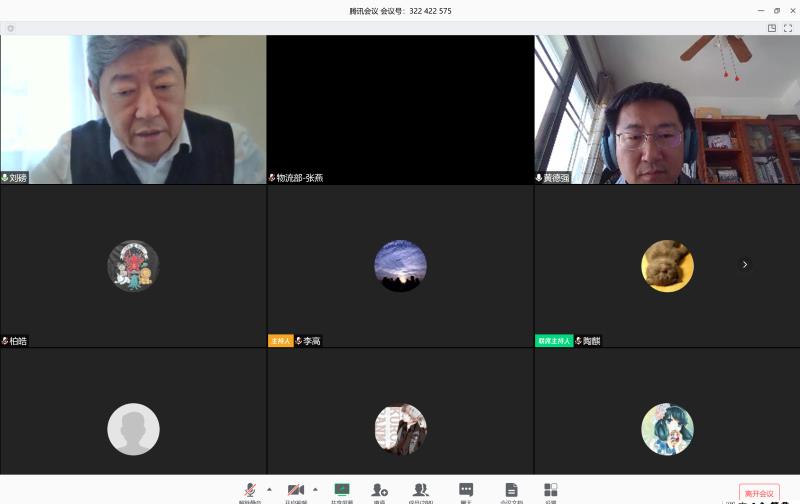This screenshot has width=800, height=504.
Task: Open the apps grid icon
Action: pos(551,491)
